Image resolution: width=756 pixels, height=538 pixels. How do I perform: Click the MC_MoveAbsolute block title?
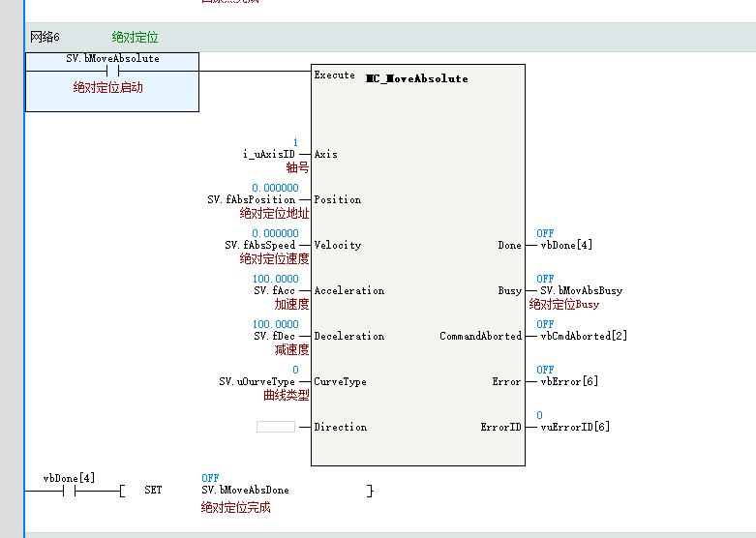[416, 78]
